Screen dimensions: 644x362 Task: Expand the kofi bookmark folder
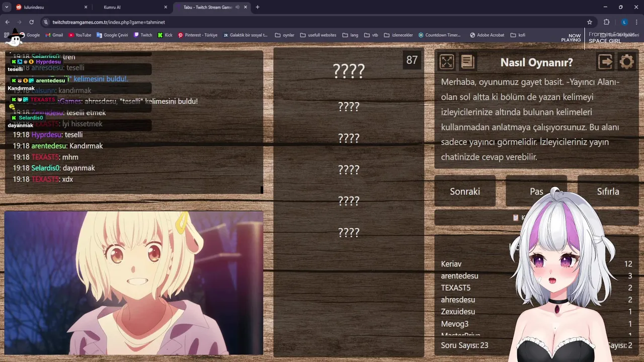pos(518,35)
